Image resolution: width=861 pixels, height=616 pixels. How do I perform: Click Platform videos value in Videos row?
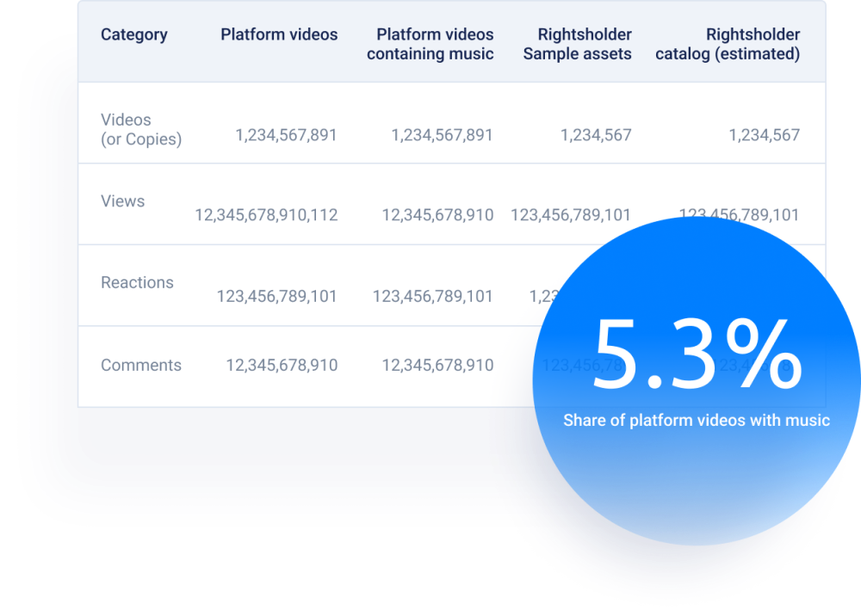[286, 135]
